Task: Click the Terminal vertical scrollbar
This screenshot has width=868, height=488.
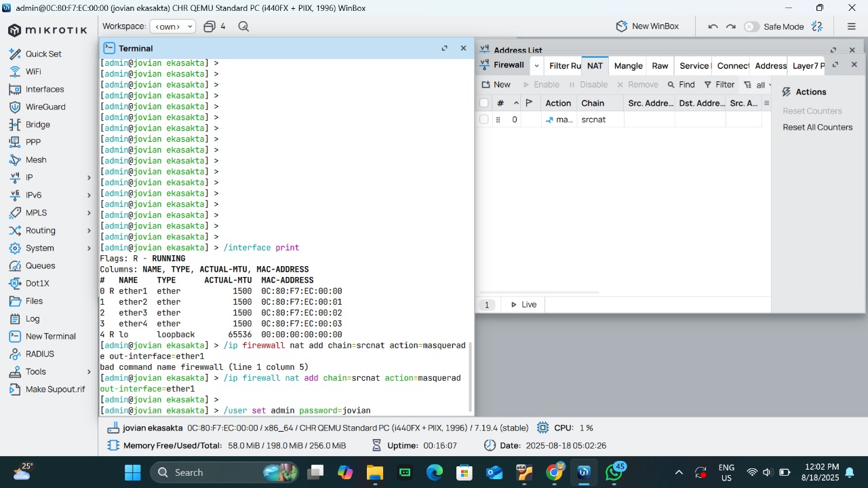Action: click(471, 377)
